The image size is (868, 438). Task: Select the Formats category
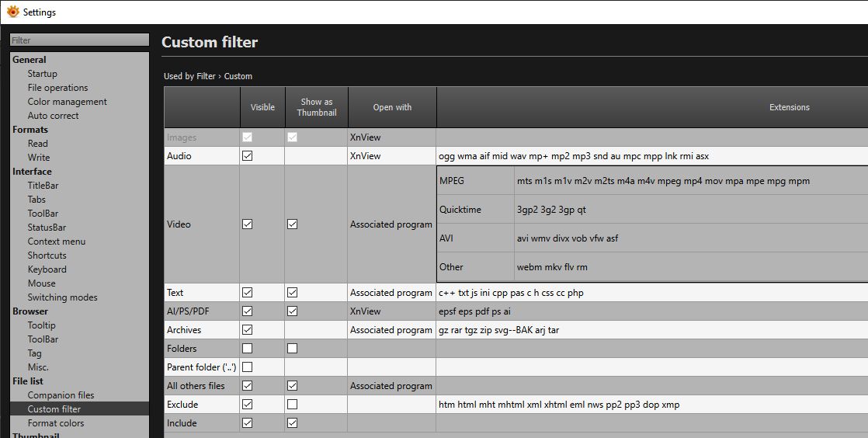(x=30, y=130)
